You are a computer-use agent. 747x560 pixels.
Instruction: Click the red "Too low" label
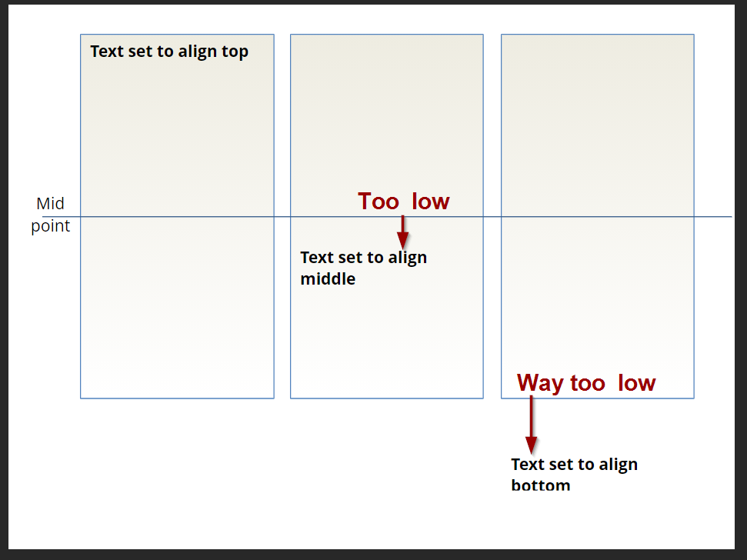coord(403,202)
